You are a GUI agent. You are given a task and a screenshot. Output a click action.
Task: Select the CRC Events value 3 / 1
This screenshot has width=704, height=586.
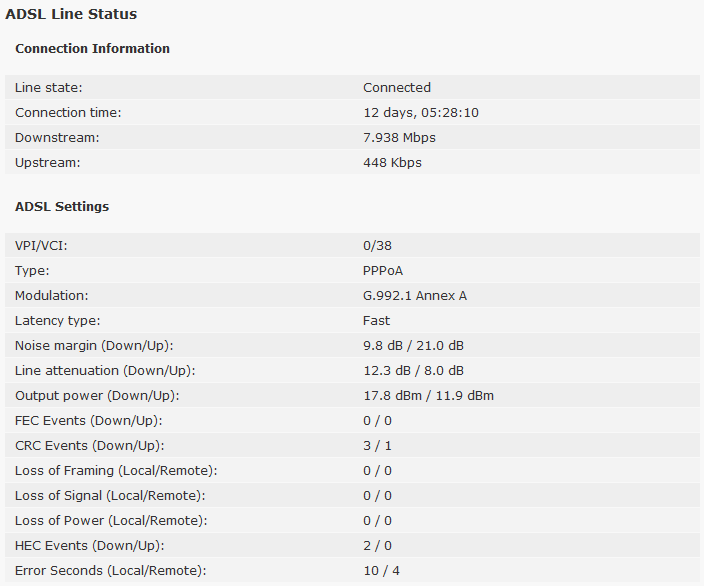coord(377,445)
